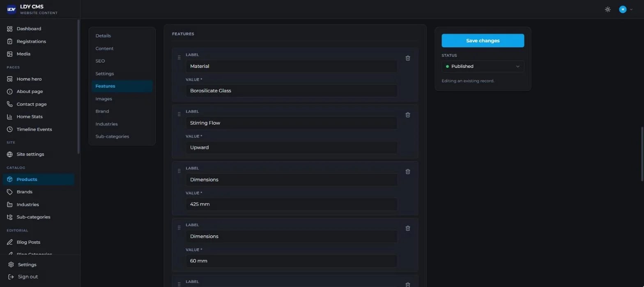Viewport: 644px width, 287px height.
Task: Open Blog Posts
Action: coord(39,242)
